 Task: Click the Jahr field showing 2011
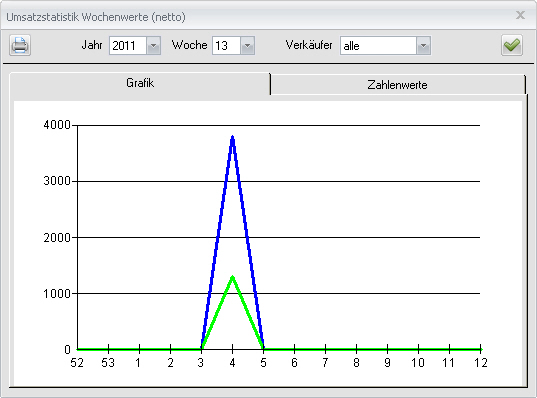tap(128, 46)
